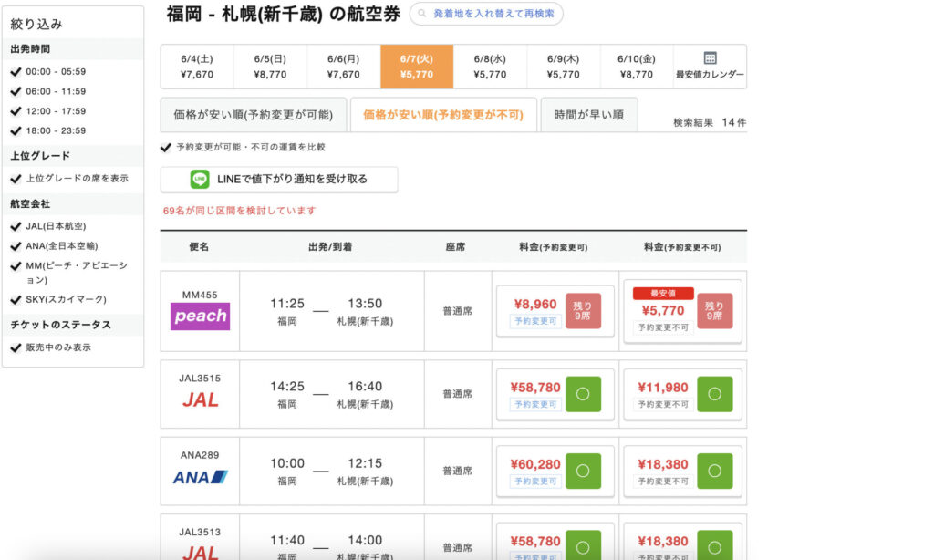Click the red 最安値 label on the peach fare
The image size is (934, 560).
pos(663,293)
